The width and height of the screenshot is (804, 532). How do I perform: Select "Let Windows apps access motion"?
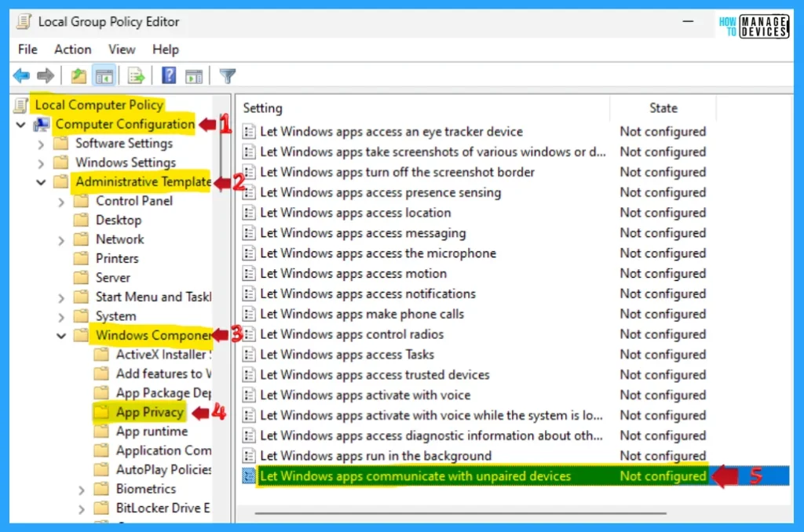[353, 274]
